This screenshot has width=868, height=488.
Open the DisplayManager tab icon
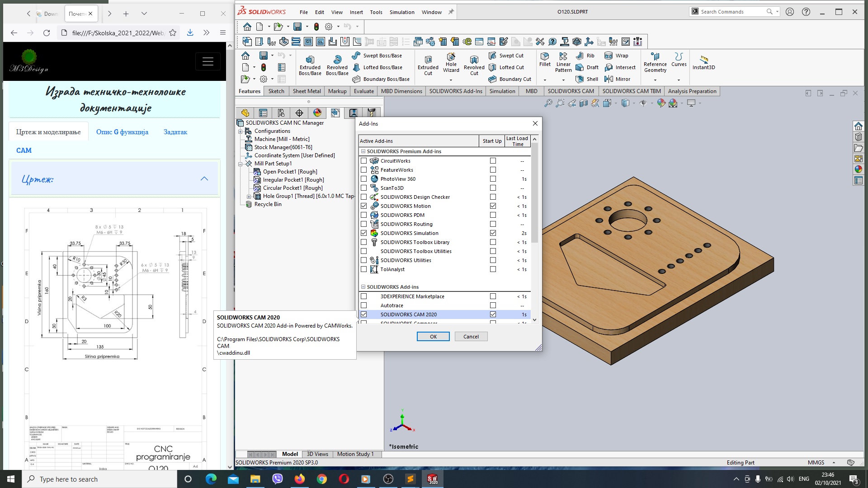(317, 113)
